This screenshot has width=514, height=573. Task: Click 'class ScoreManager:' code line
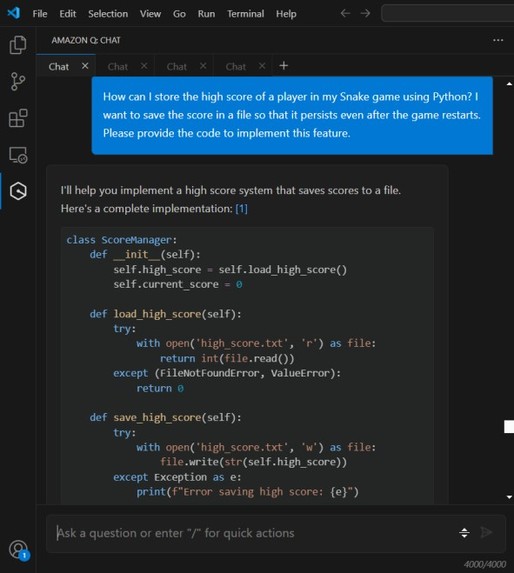122,240
